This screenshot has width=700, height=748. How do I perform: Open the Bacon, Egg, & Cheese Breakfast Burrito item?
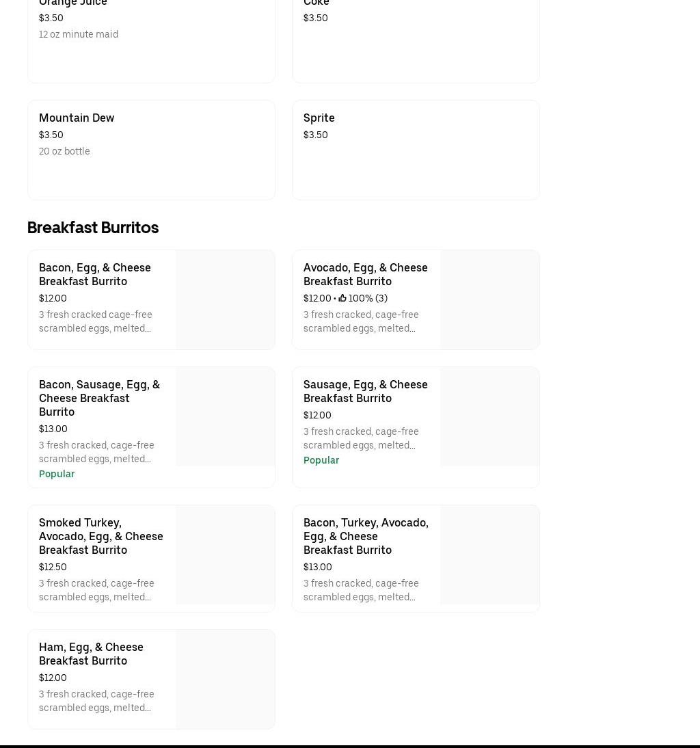(95, 274)
